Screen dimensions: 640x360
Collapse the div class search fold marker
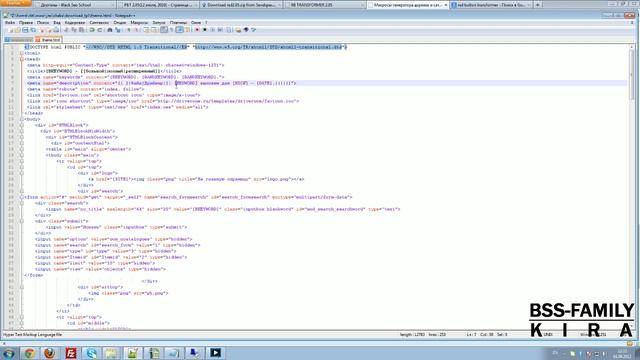22,203
